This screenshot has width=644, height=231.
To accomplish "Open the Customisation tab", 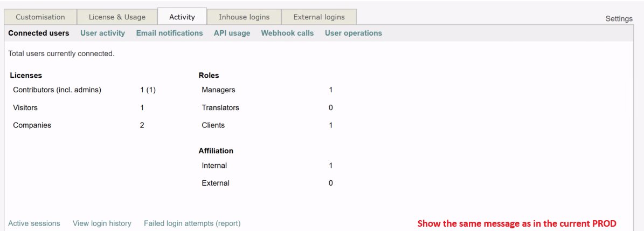I will (x=40, y=17).
